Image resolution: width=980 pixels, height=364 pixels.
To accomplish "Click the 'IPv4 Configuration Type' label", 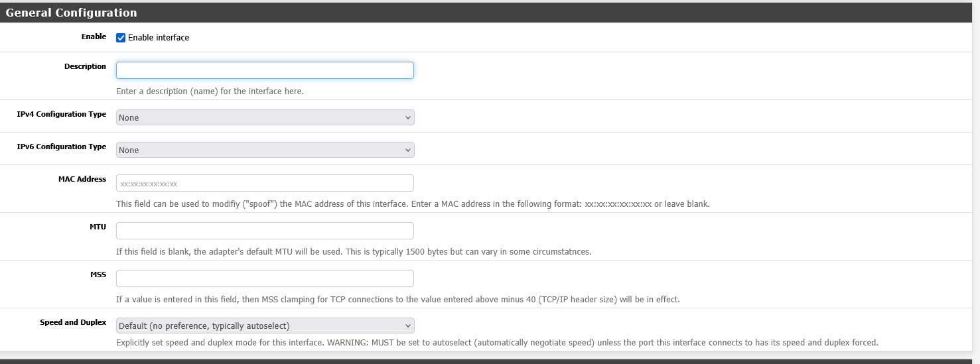I will pyautogui.click(x=62, y=114).
